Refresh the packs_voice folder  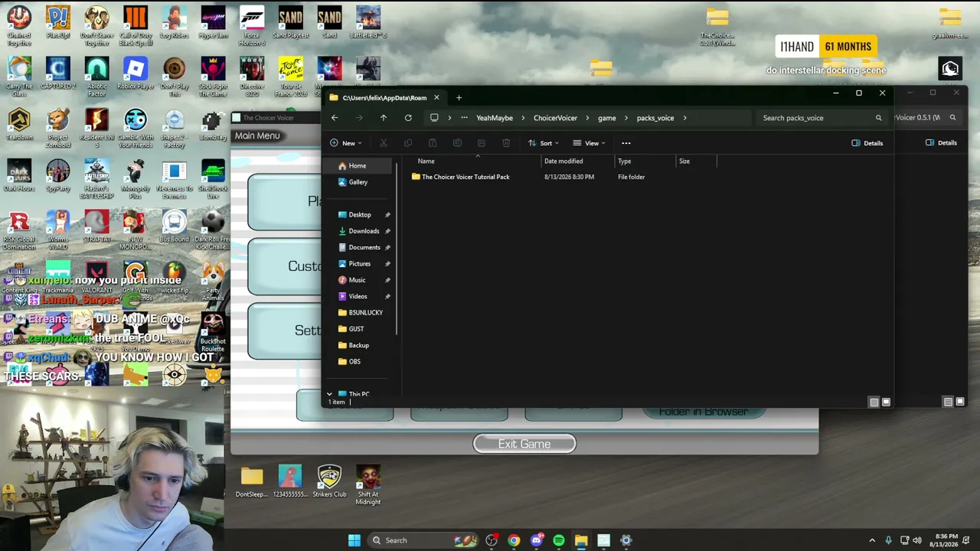click(x=408, y=118)
